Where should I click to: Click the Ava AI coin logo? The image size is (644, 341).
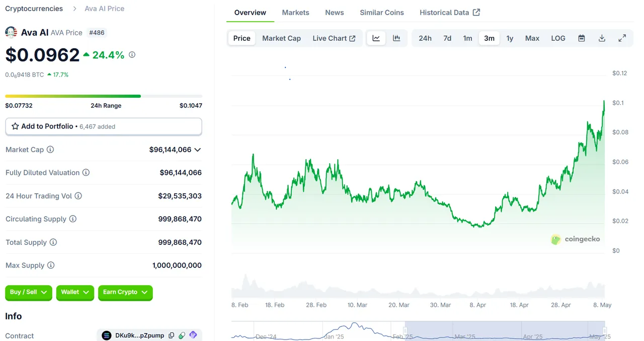click(11, 32)
